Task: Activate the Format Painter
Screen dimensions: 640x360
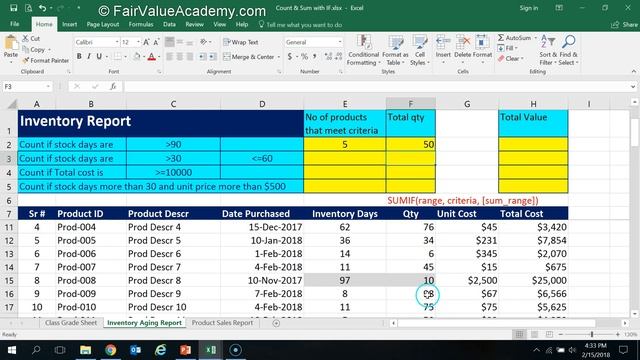Action: (x=45, y=60)
